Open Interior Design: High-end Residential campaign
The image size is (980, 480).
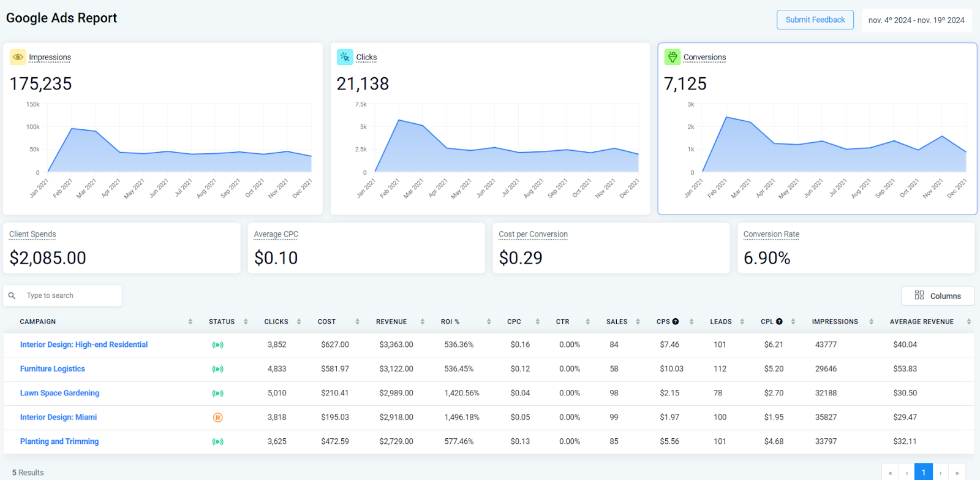[84, 345]
